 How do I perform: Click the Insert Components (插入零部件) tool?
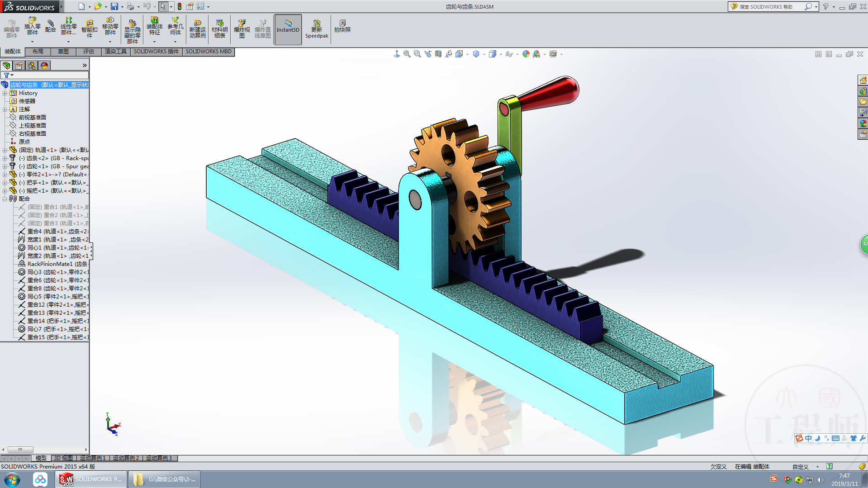tap(33, 26)
